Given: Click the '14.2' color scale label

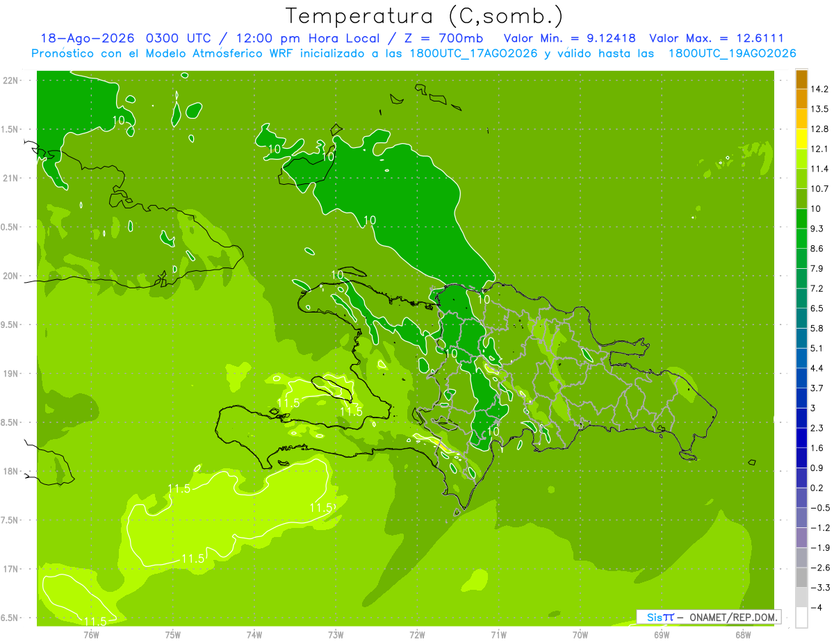Looking at the screenshot, I should tap(819, 89).
